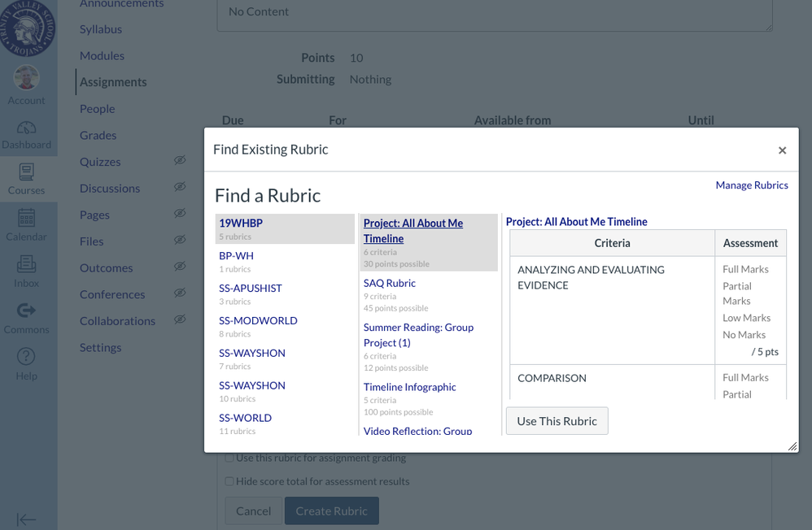This screenshot has height=530, width=812.
Task: Click the Use This Rubric button
Action: pos(557,420)
